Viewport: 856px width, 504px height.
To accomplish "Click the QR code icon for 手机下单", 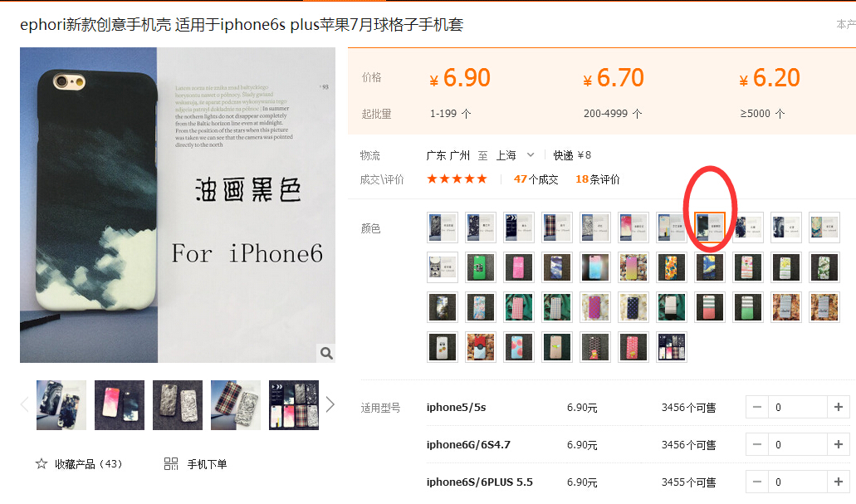I will point(171,464).
